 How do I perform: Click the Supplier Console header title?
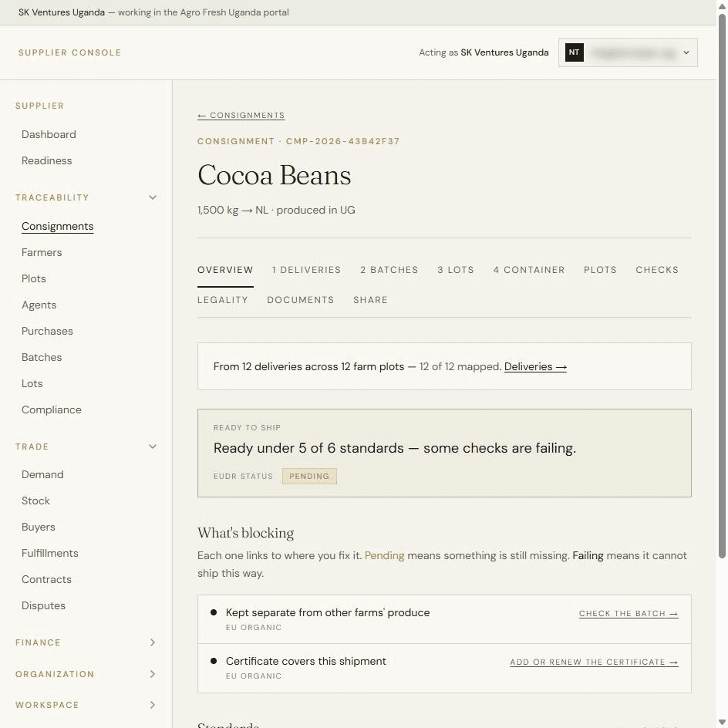coord(69,53)
